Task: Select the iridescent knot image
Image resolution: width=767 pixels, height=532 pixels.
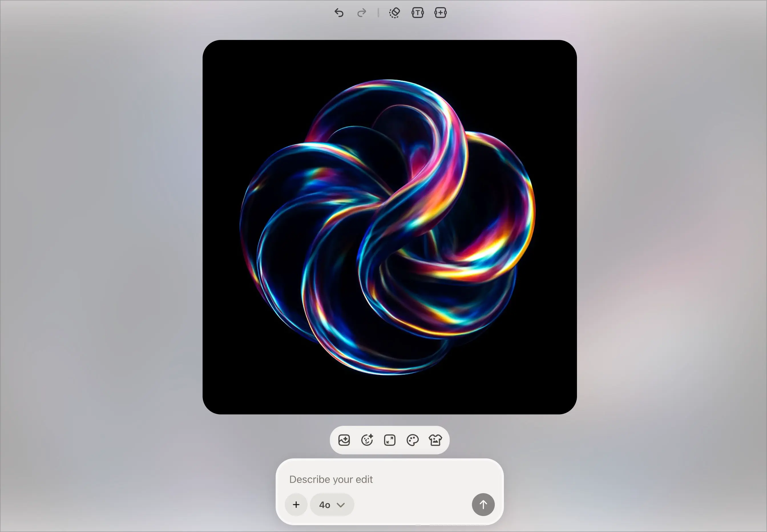Action: pos(389,227)
